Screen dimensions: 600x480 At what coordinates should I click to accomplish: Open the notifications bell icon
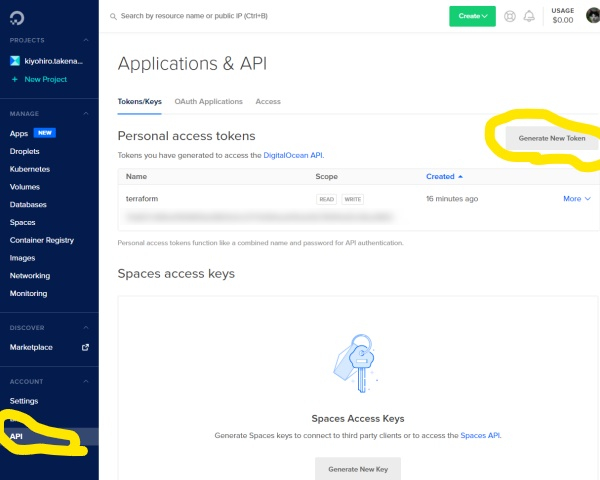coord(529,16)
